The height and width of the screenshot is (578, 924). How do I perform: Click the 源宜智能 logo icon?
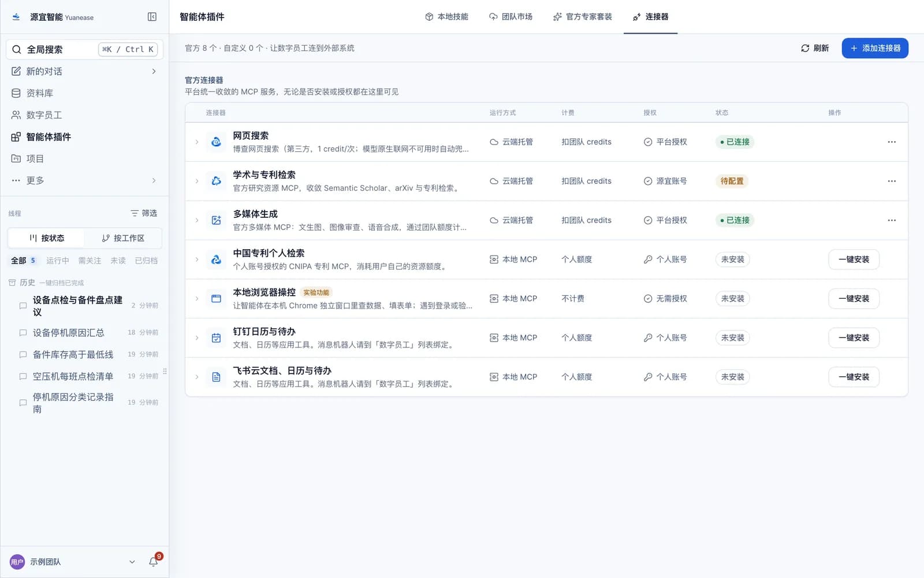(16, 17)
